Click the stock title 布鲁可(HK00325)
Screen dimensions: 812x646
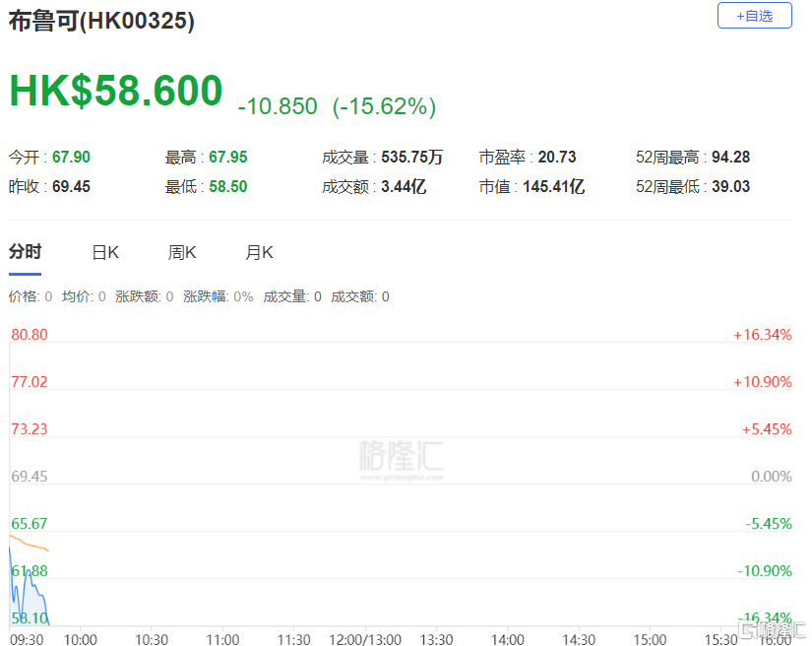point(101,21)
